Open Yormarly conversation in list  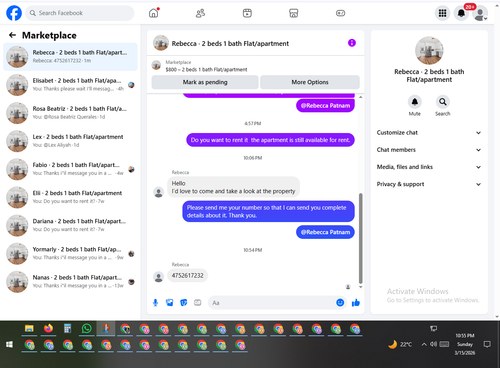[x=70, y=253]
